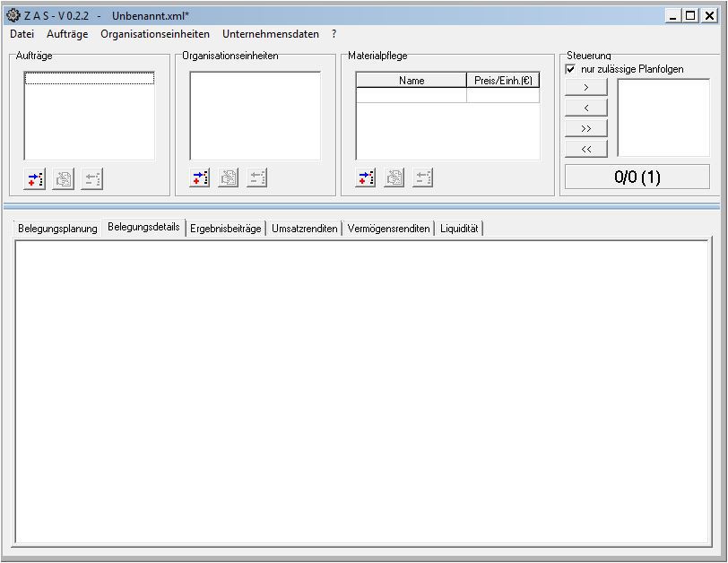Open the Unternehmensdaten menu
The height and width of the screenshot is (563, 728).
click(x=271, y=34)
